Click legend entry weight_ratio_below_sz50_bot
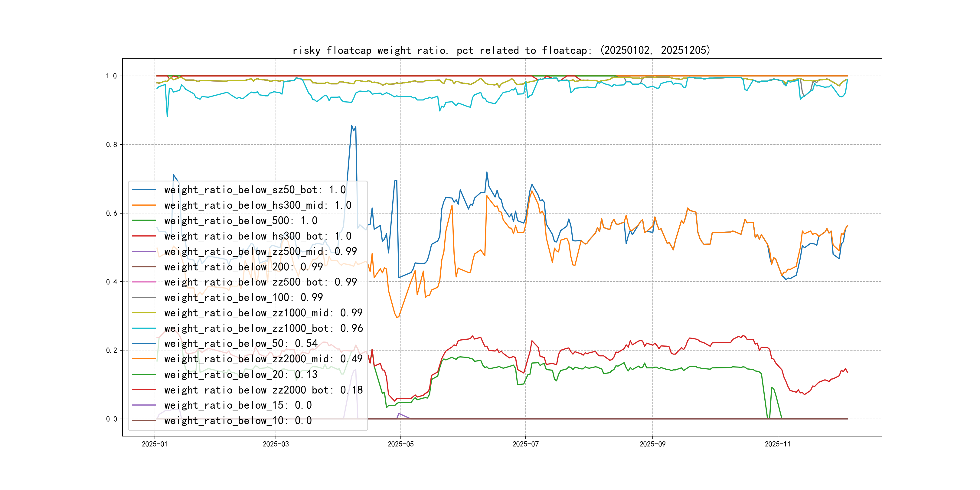Screen dimensions: 980x490 [254, 190]
